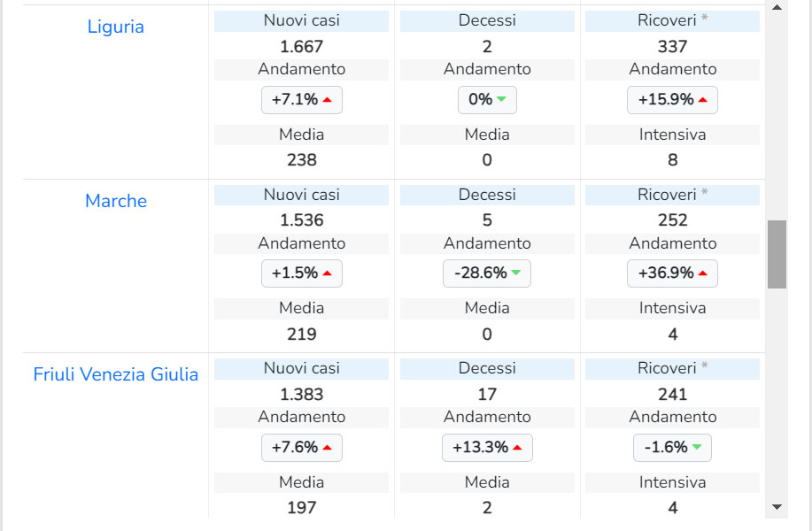Screen dimensions: 812x531
Task: Click the asterisk beside Marche Ricoveri
Action: 705,194
